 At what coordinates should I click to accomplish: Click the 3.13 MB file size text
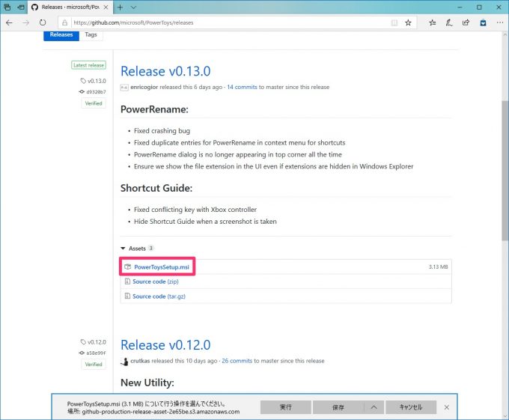[438, 267]
